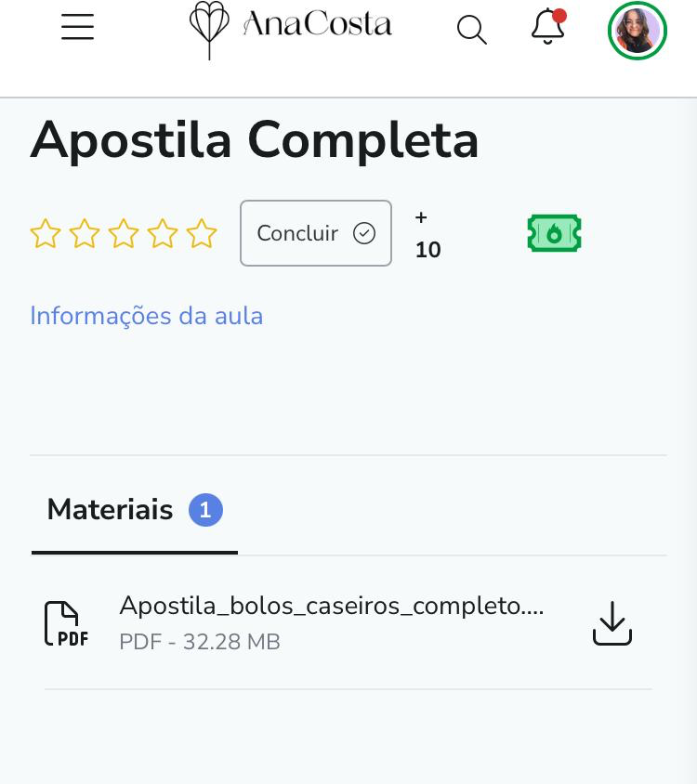Open the hamburger navigation menu
Screen dimensions: 697x784
coord(78,28)
